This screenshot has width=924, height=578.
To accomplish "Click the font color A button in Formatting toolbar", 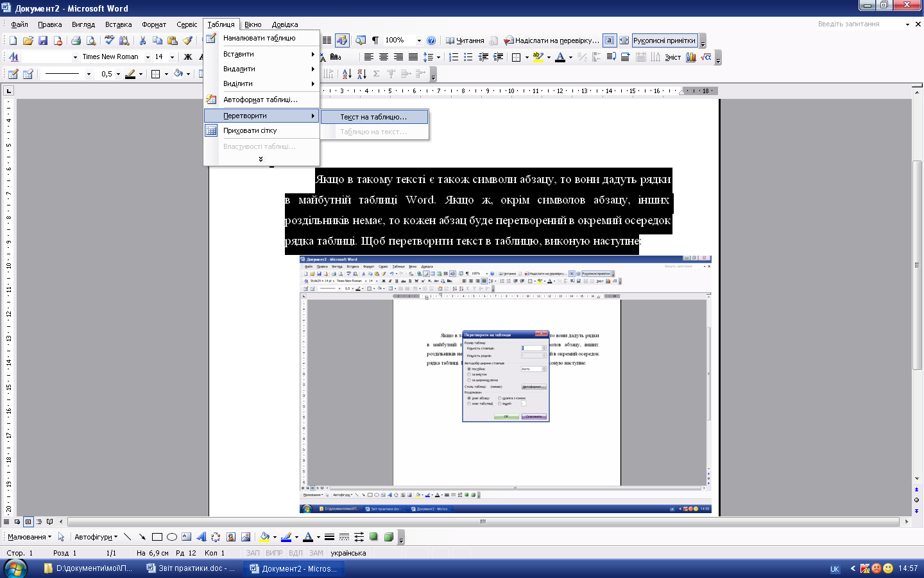I will click(560, 57).
